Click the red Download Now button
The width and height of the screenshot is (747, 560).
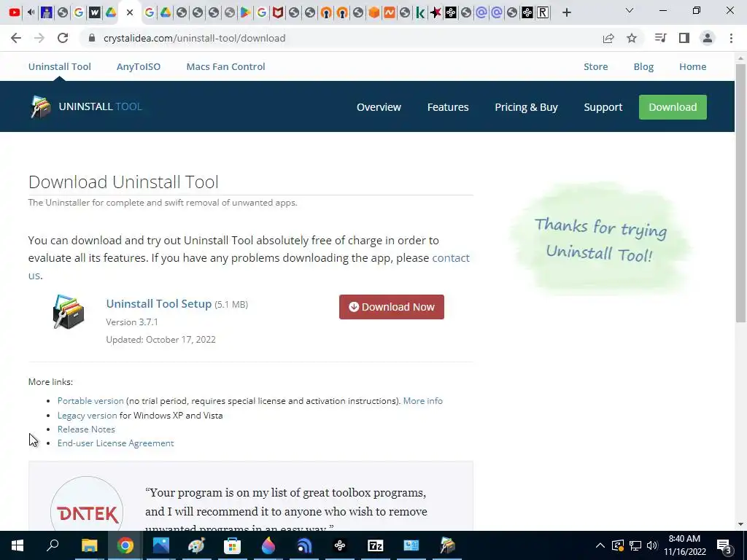point(392,307)
